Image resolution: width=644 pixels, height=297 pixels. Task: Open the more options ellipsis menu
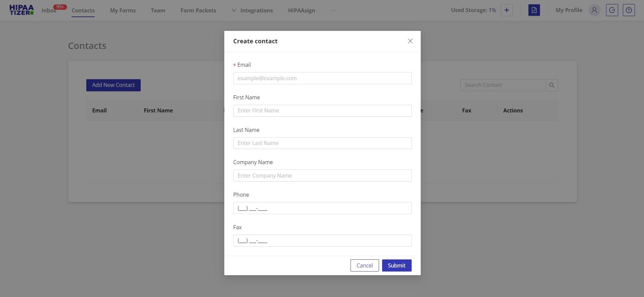tap(333, 10)
